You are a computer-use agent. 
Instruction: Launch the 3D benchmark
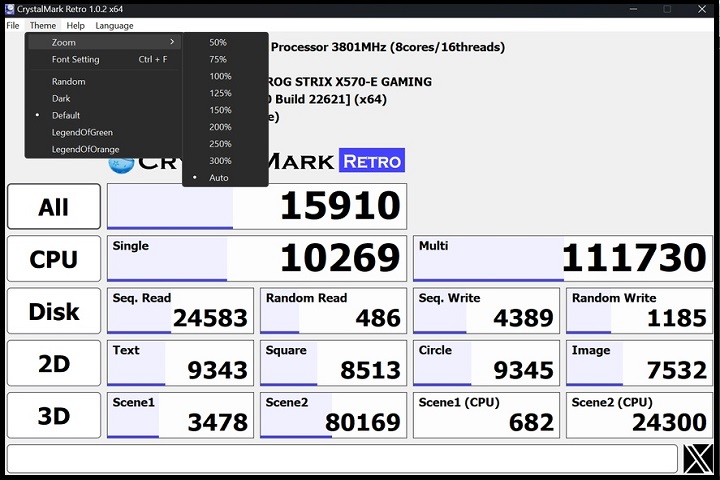coord(54,415)
